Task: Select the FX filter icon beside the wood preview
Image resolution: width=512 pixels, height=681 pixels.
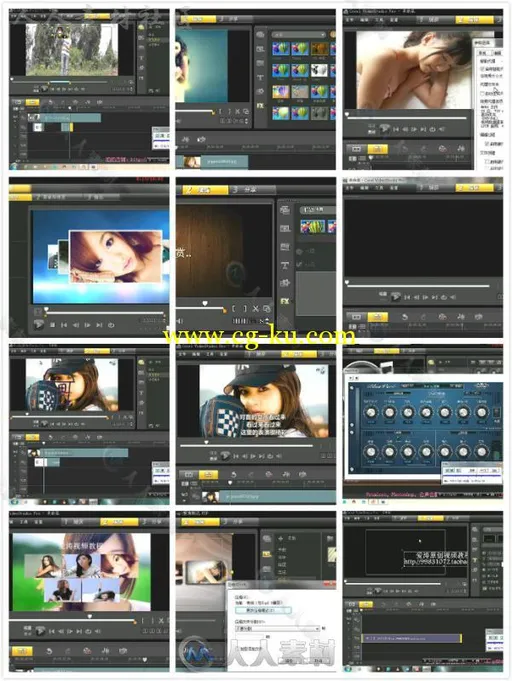Action: pos(285,301)
